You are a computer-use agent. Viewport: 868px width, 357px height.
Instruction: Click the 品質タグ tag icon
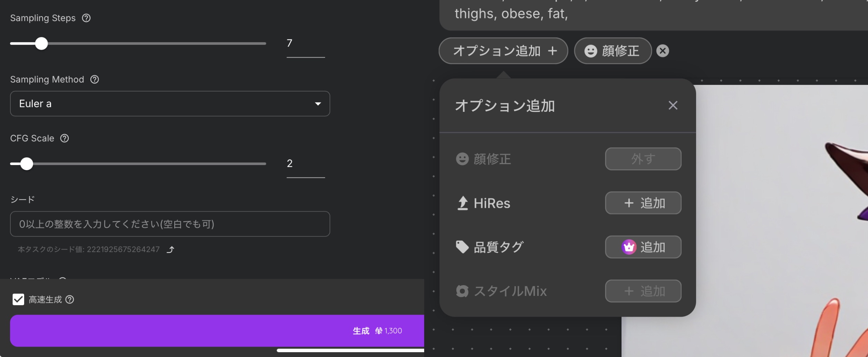click(x=462, y=247)
